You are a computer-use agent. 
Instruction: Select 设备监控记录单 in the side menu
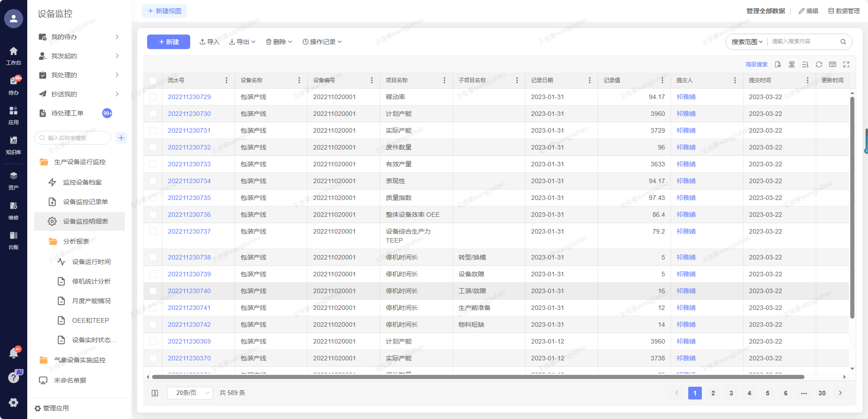coord(85,202)
